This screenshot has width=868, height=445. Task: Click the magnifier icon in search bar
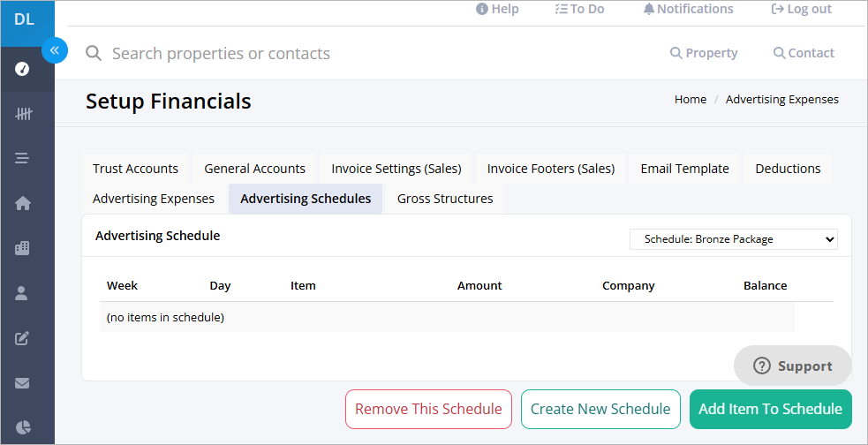[94, 54]
